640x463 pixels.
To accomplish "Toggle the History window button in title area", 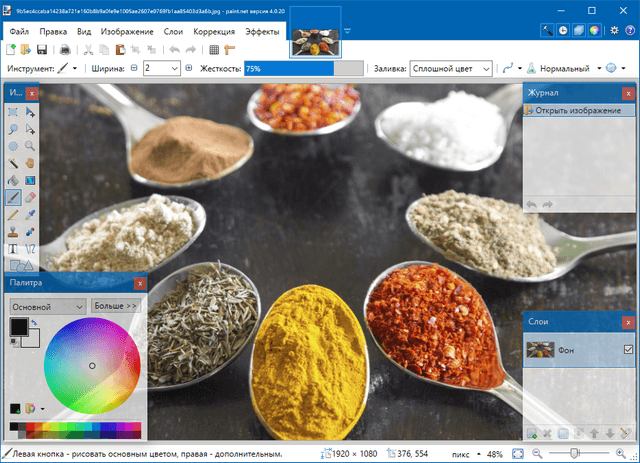I will click(563, 32).
